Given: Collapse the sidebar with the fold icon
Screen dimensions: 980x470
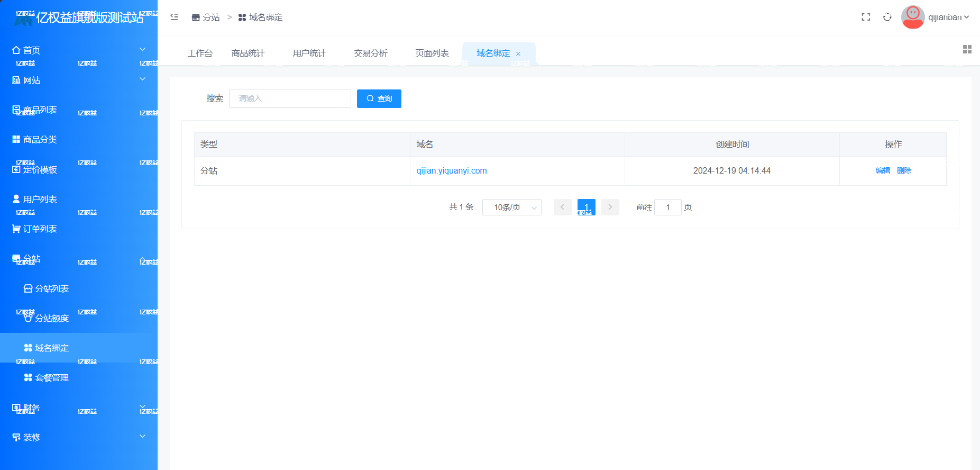Looking at the screenshot, I should 175,17.
